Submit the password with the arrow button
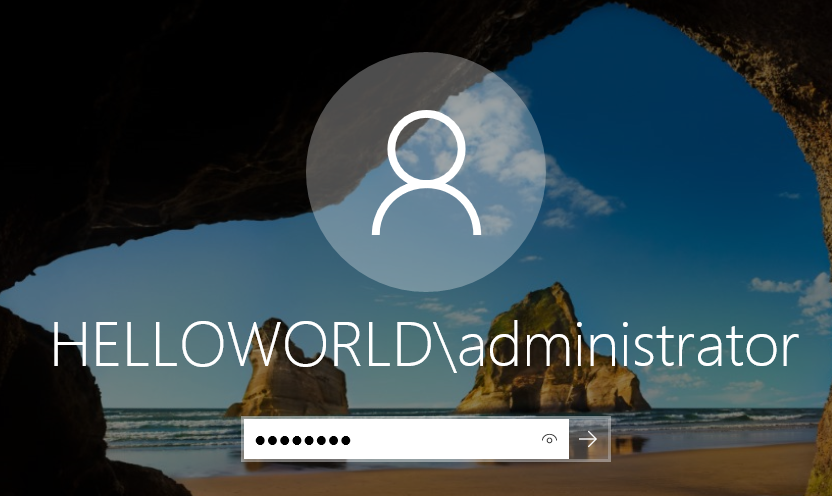Screen dimensions: 832x496 [589, 439]
